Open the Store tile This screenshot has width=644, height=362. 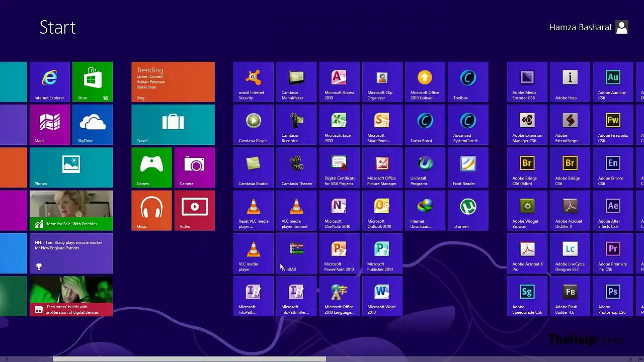pos(93,82)
